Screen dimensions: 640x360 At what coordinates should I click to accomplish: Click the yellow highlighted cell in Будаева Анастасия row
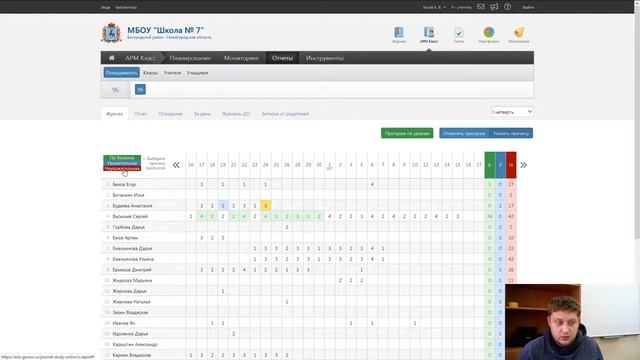(266, 206)
